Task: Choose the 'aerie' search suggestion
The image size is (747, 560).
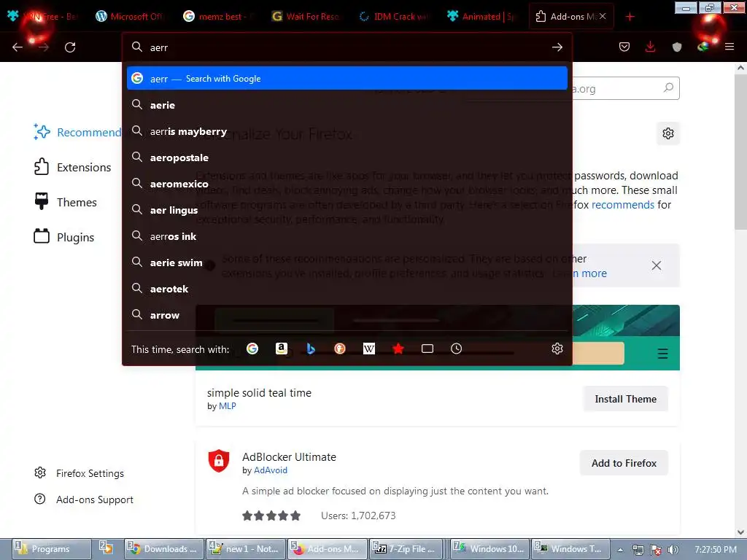Action: click(x=347, y=105)
